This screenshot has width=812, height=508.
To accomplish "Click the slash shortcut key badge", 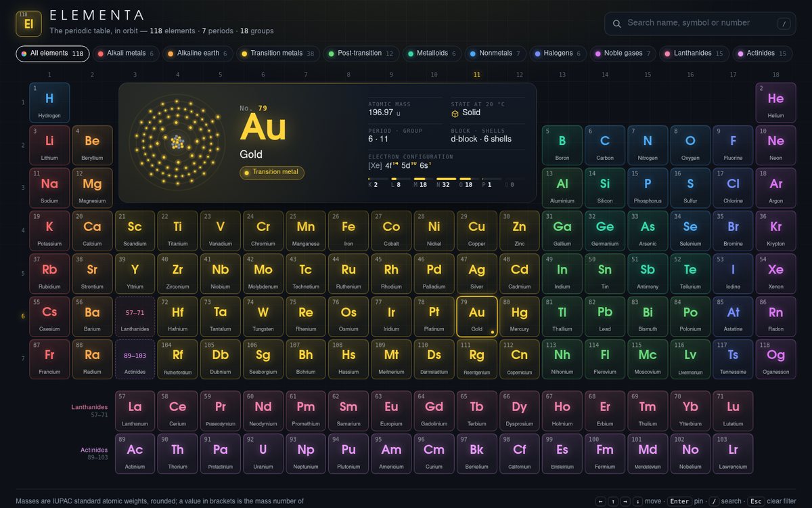I will [784, 24].
